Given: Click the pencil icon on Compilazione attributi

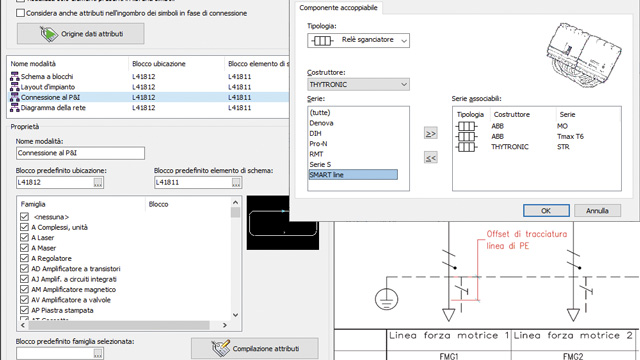Looking at the screenshot, I should (x=221, y=348).
